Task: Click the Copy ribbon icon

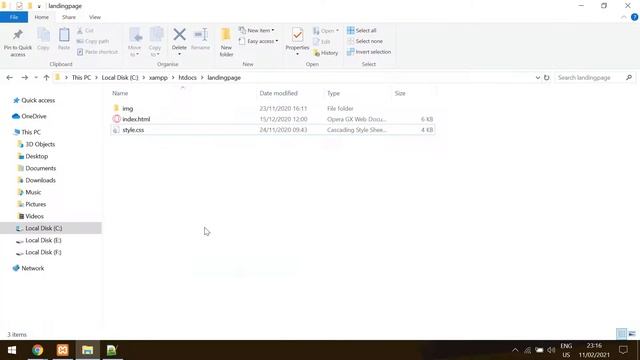Action: coord(43,40)
